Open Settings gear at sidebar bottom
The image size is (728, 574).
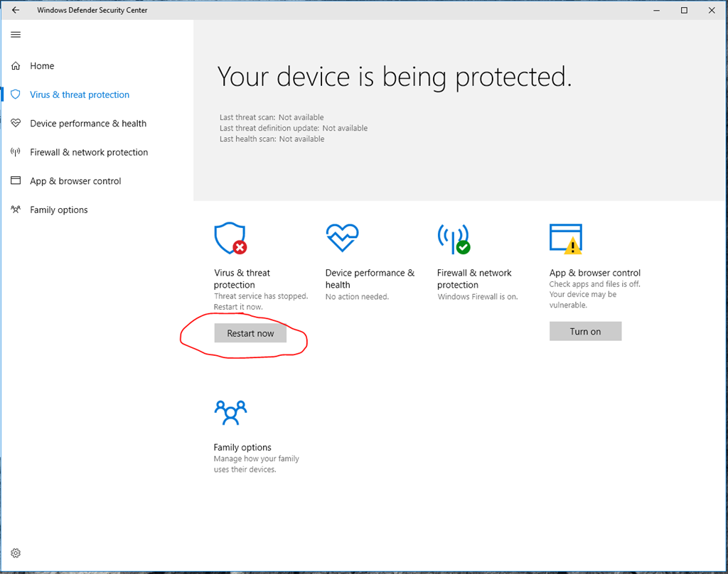coord(16,553)
